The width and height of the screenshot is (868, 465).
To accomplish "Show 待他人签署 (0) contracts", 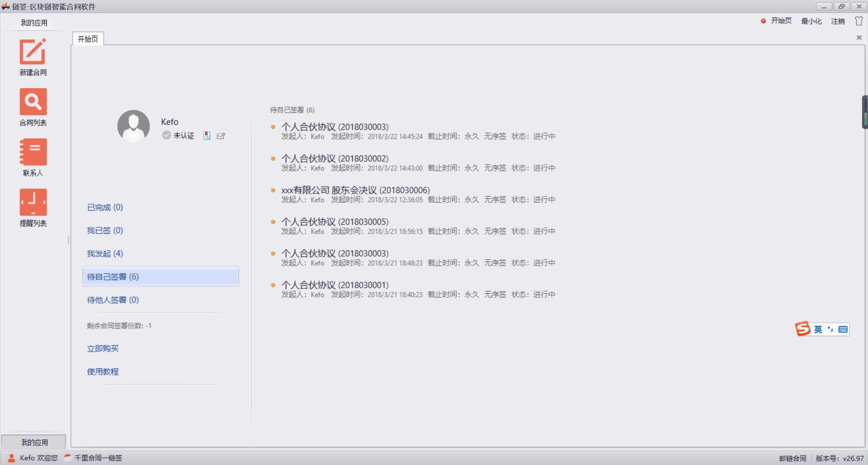I will pos(113,300).
